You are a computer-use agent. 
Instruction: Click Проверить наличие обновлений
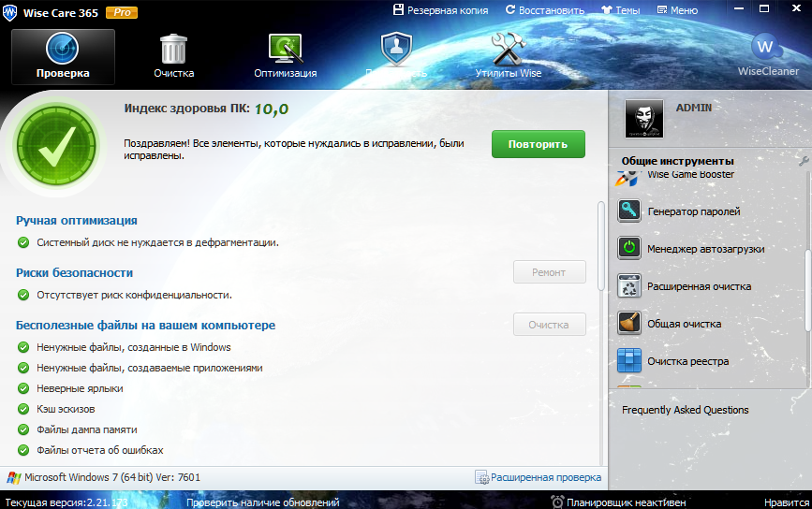pyautogui.click(x=262, y=502)
